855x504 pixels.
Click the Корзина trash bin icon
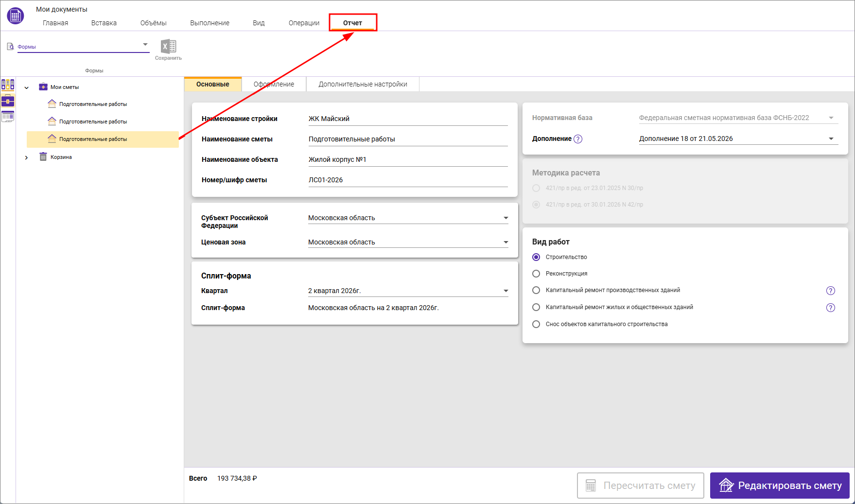click(x=43, y=156)
